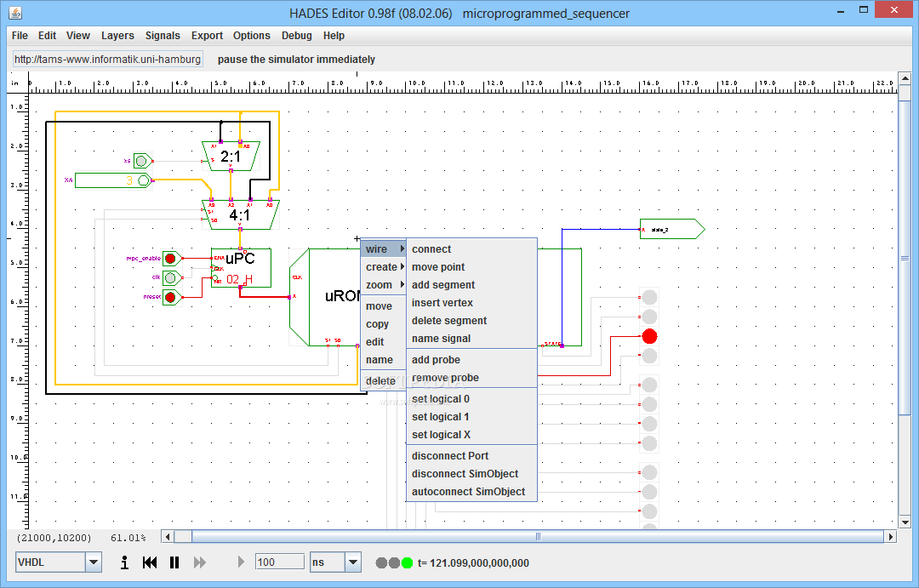
Task: Open the Layers menu
Action: [117, 36]
